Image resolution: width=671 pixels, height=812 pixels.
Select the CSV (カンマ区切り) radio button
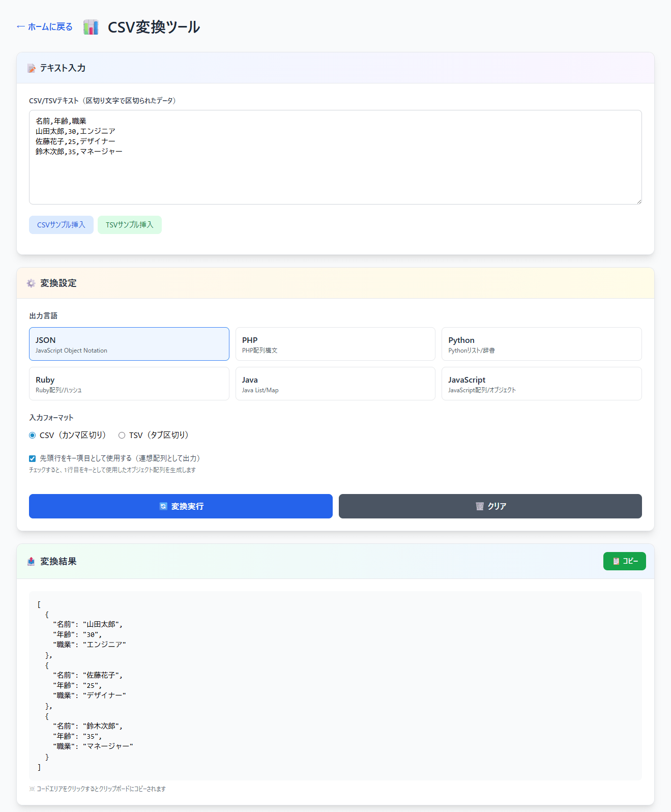coord(33,436)
